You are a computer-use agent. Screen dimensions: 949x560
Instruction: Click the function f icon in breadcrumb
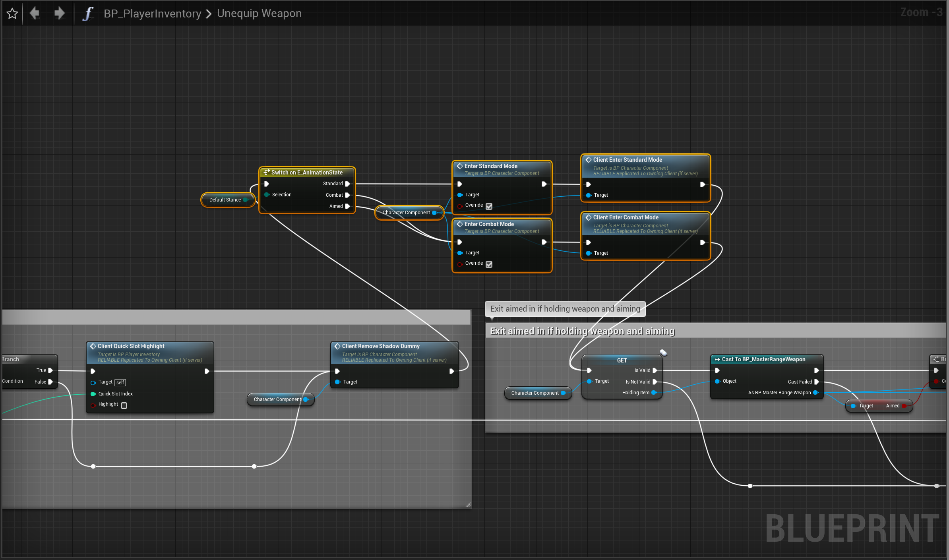[87, 14]
